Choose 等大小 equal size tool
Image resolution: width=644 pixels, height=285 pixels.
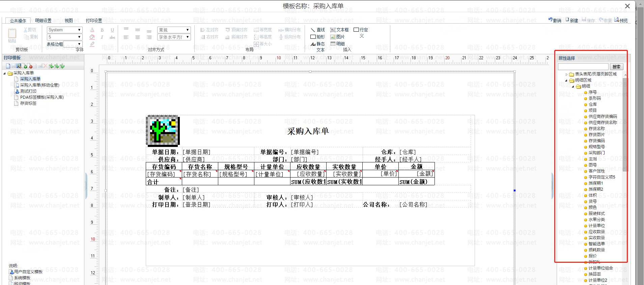(x=263, y=44)
